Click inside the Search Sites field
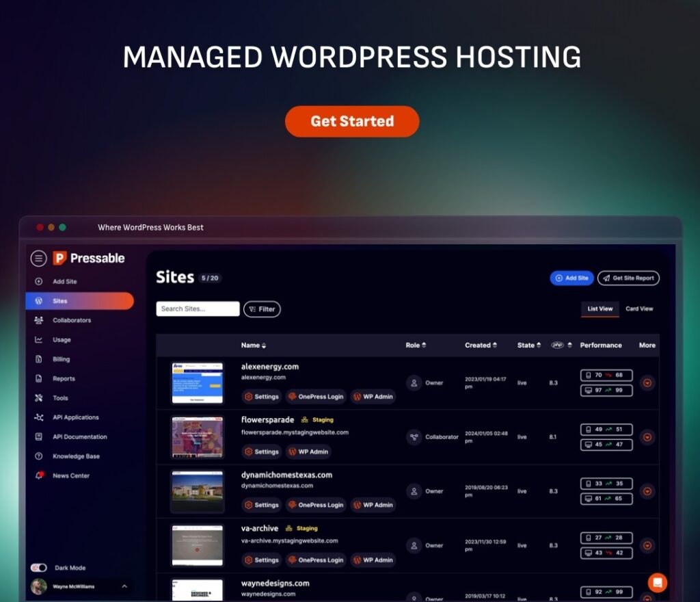This screenshot has width=700, height=602. tap(198, 309)
